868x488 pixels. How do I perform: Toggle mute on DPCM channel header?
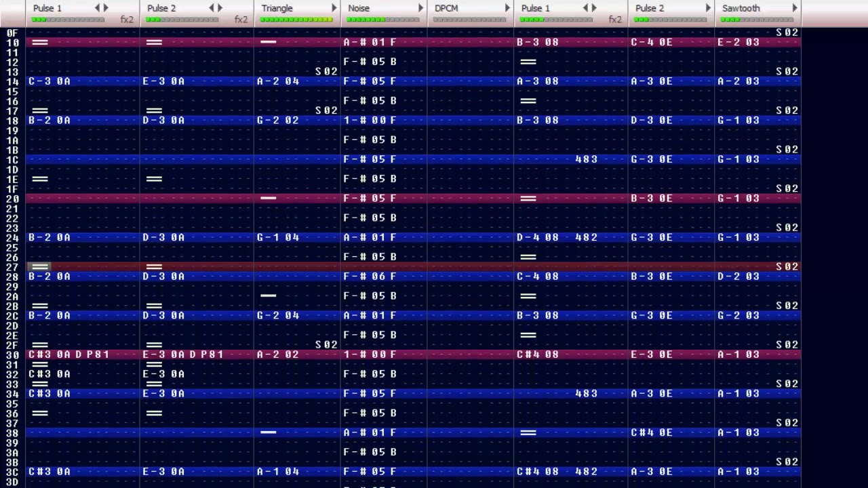(x=446, y=8)
